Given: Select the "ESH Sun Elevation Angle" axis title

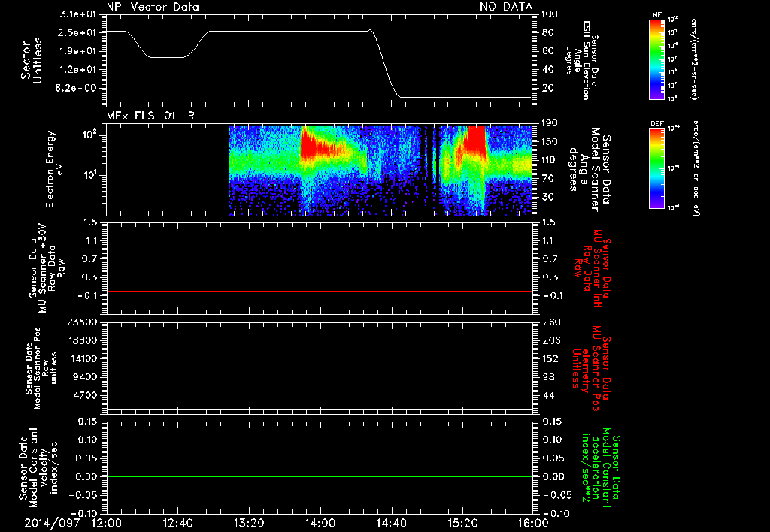Looking at the screenshot, I should 581,60.
